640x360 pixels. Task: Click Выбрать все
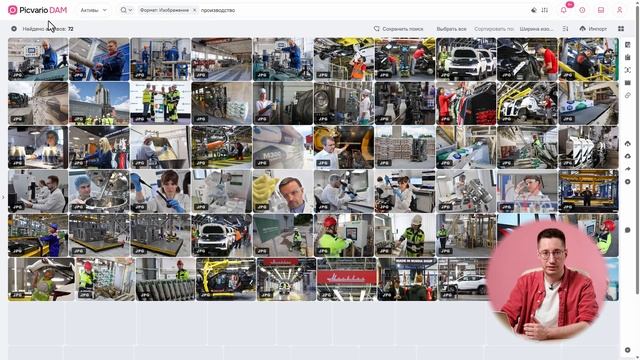(x=451, y=29)
